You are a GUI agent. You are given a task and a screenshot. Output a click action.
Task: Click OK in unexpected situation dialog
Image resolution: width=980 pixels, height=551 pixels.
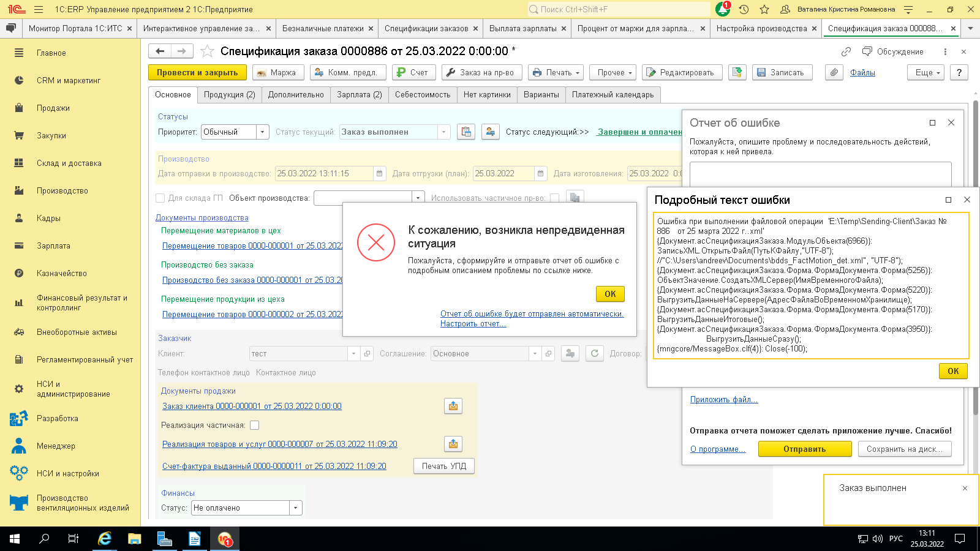point(611,294)
